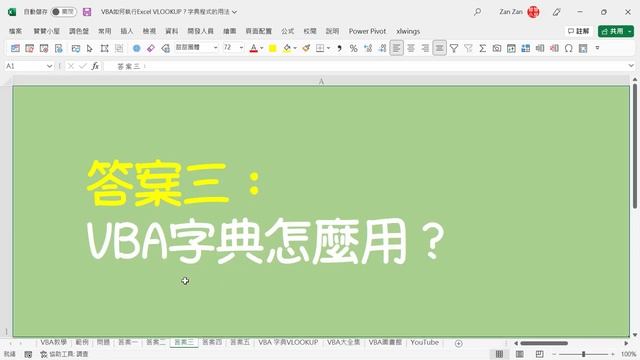The width and height of the screenshot is (640, 360).
Task: Click the filter funnel icon
Action: (x=454, y=48)
